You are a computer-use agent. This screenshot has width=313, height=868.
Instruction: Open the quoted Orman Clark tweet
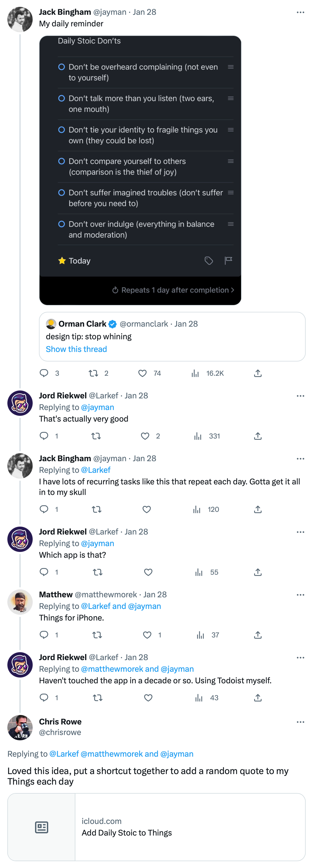tap(172, 336)
